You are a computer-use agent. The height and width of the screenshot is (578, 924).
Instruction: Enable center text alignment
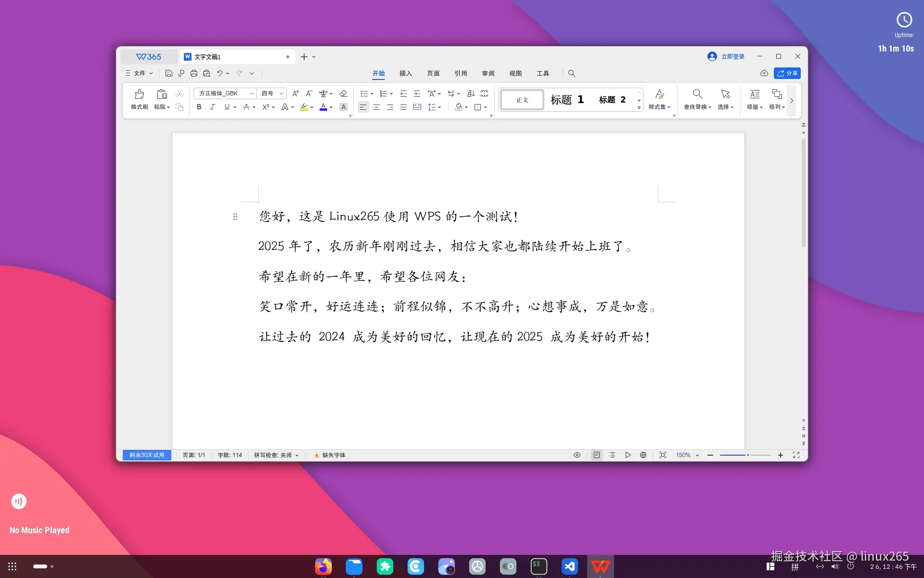pyautogui.click(x=376, y=107)
